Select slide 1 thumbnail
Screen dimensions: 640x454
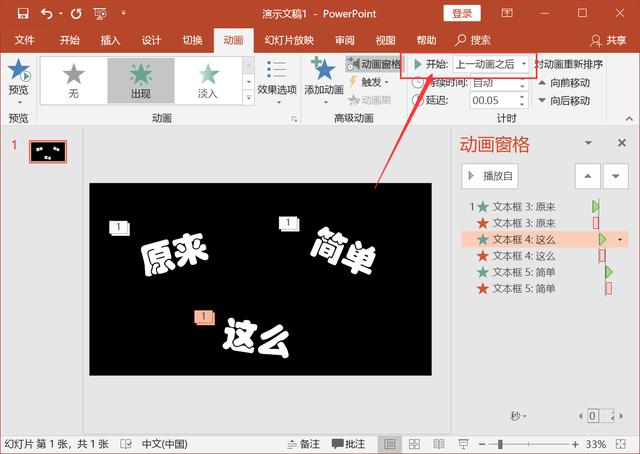(x=48, y=151)
